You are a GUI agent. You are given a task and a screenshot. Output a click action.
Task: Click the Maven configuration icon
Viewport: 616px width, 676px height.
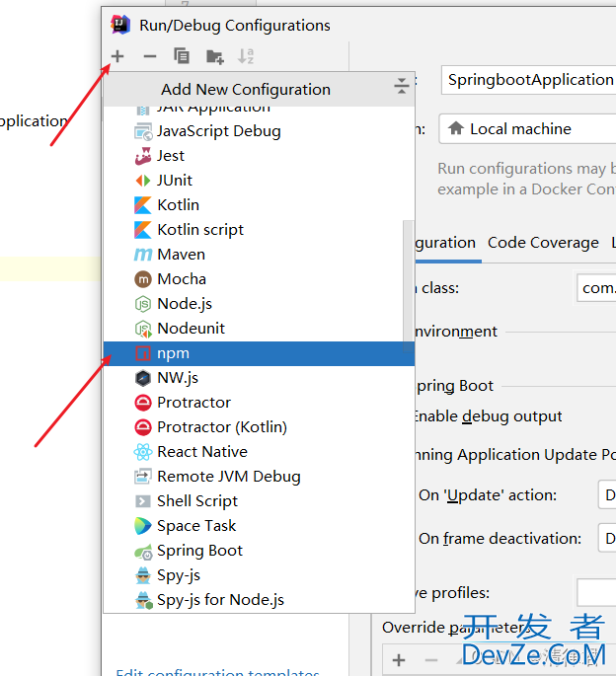[x=143, y=255]
